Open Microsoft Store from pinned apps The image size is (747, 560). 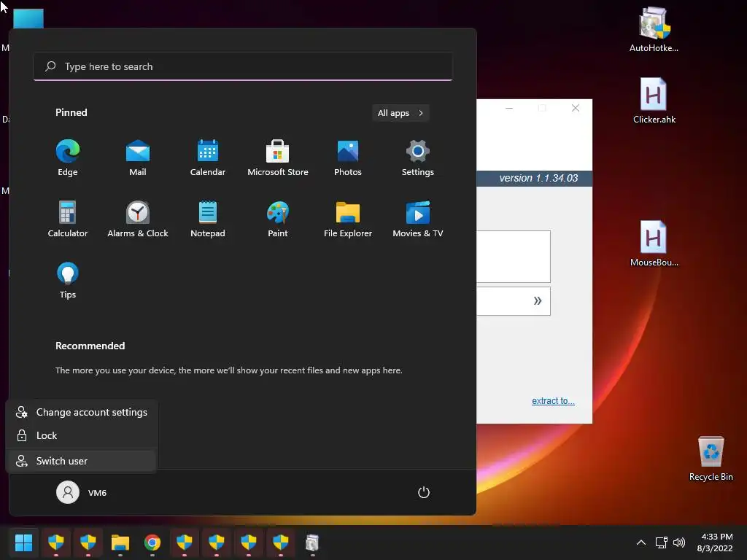click(278, 157)
